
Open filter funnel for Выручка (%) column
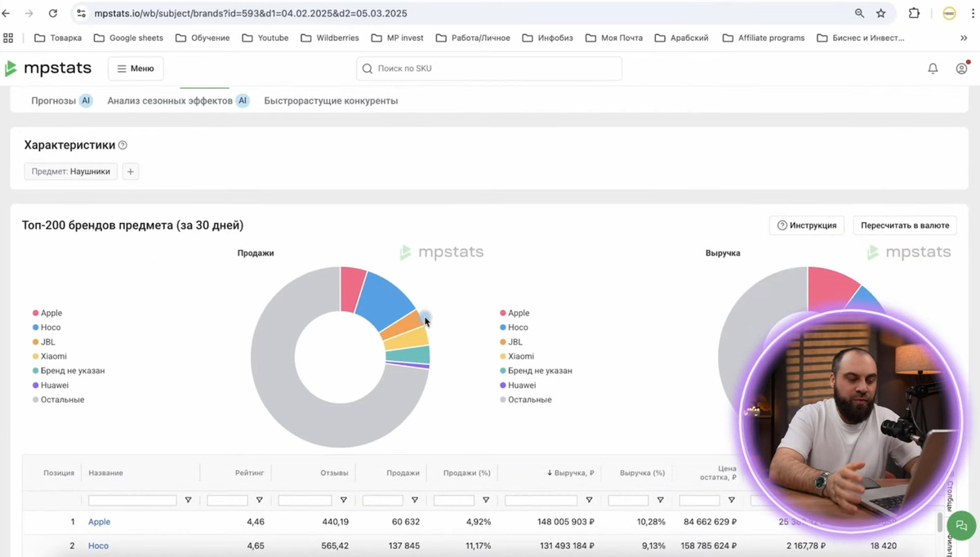[x=660, y=500]
